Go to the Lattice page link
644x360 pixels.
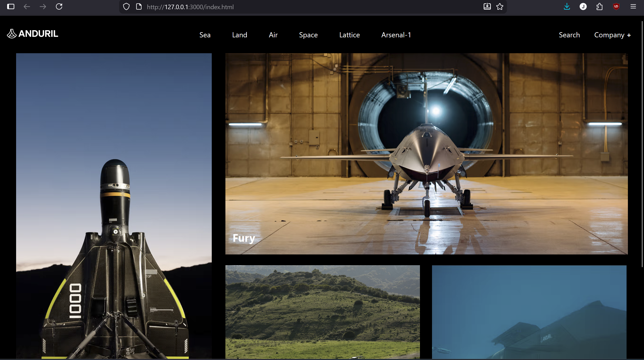[349, 35]
